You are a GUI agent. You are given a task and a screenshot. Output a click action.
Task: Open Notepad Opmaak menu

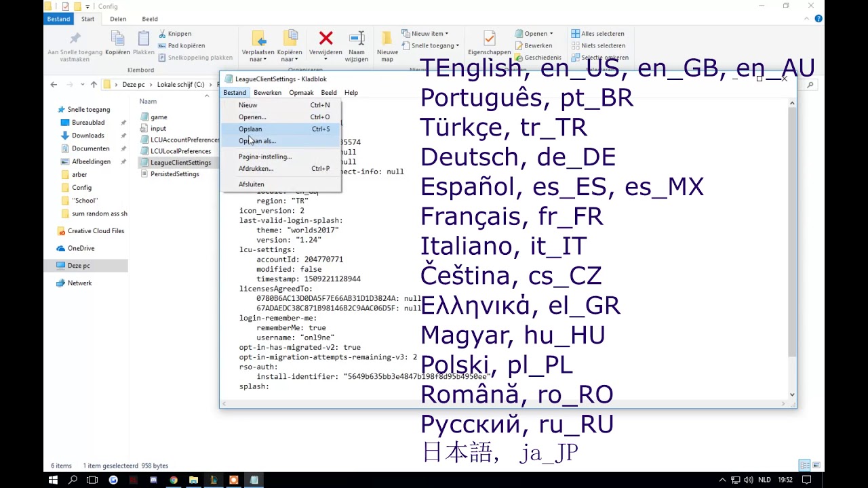(301, 93)
